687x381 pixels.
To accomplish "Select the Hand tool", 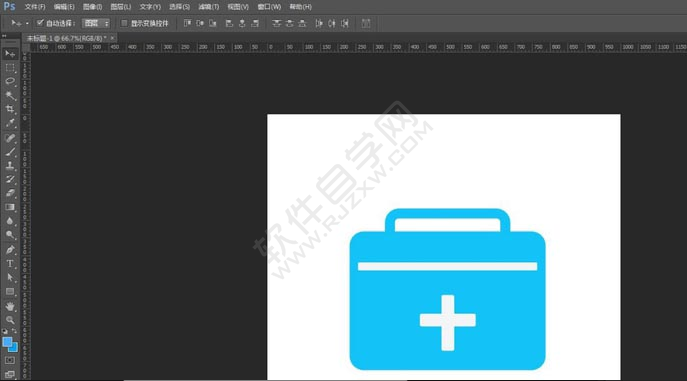I will [10, 306].
